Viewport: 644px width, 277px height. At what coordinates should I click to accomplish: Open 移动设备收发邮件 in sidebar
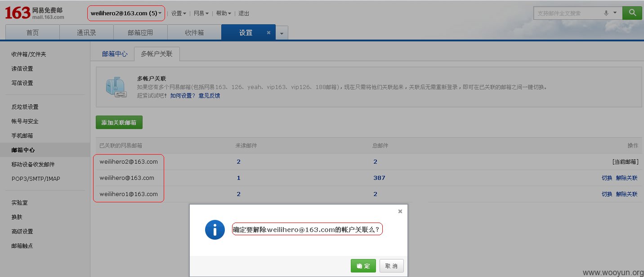[x=33, y=165]
